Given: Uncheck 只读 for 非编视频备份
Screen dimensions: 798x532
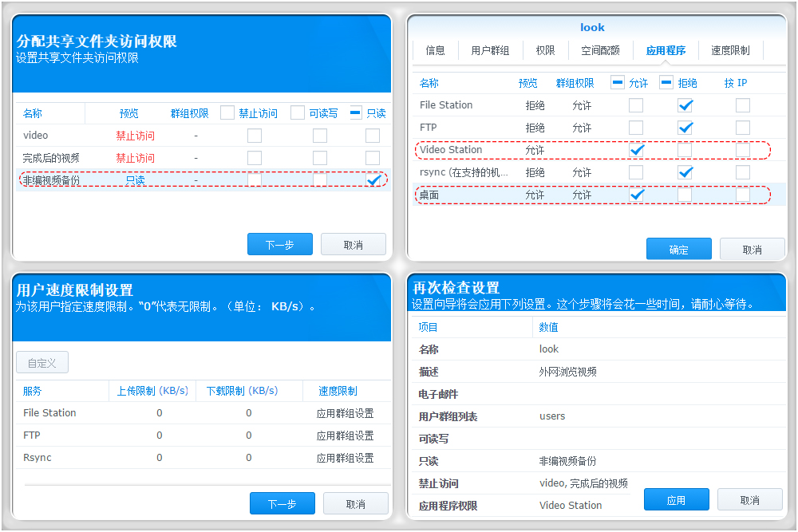Looking at the screenshot, I should pyautogui.click(x=372, y=179).
